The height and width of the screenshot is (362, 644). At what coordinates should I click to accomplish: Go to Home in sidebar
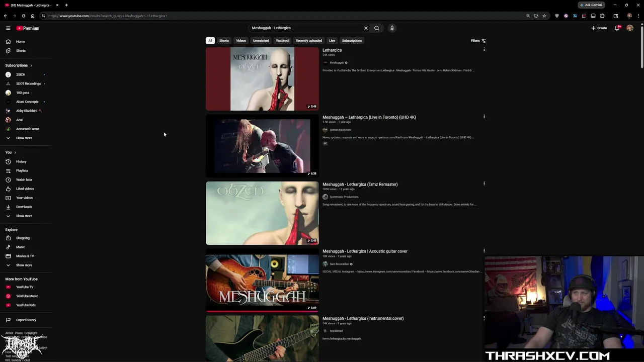click(20, 42)
